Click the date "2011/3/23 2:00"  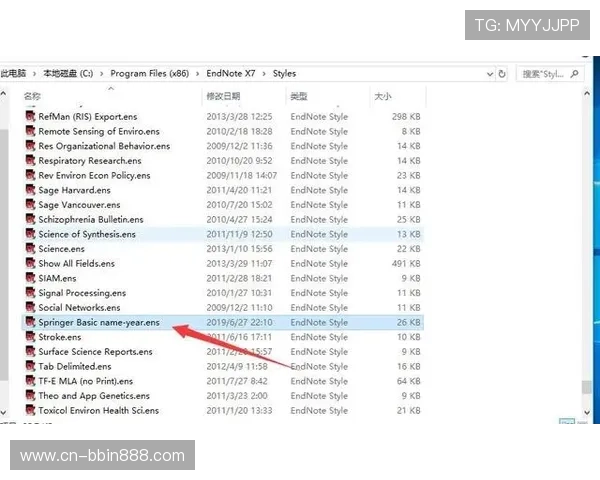tap(237, 396)
